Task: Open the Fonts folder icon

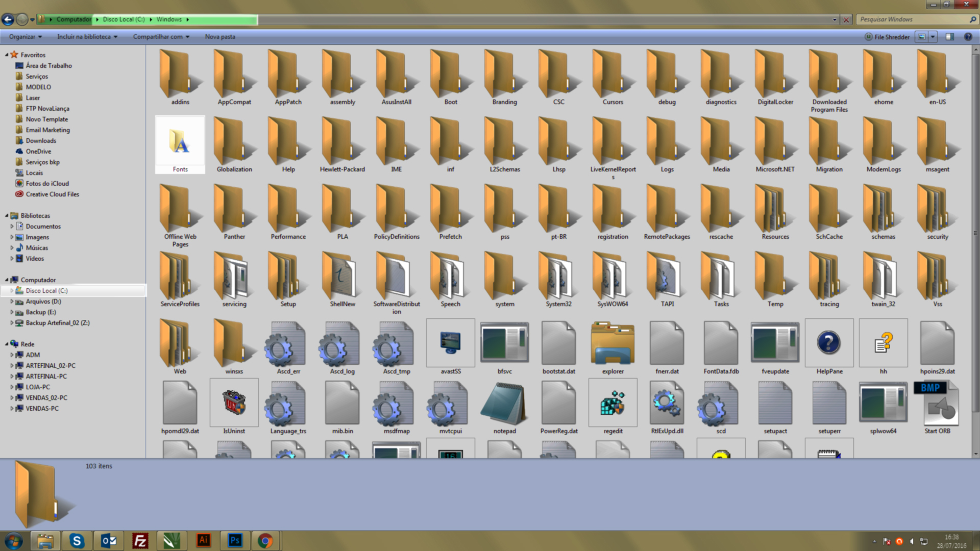Action: [x=180, y=141]
